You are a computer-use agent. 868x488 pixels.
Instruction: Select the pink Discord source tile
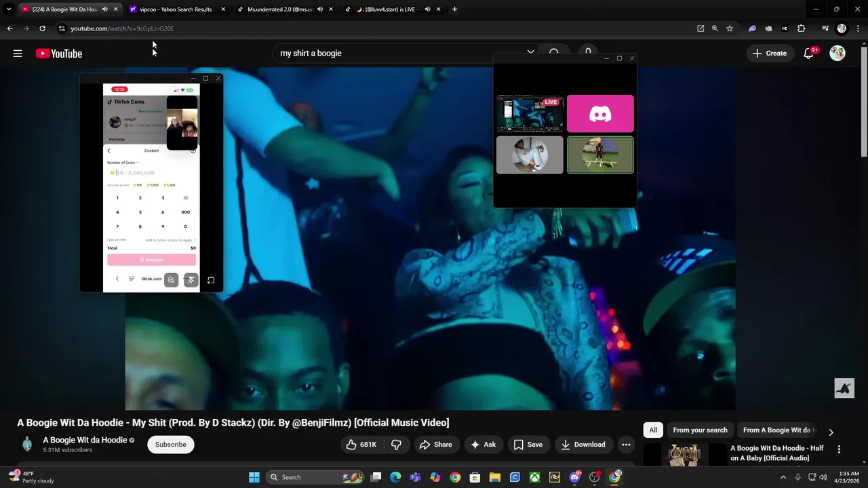click(x=600, y=114)
